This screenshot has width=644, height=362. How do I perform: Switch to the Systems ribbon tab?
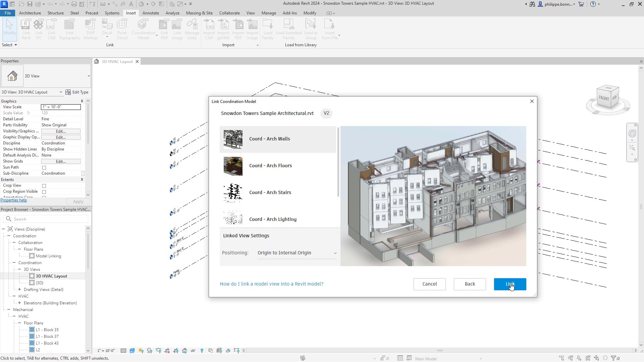point(112,13)
